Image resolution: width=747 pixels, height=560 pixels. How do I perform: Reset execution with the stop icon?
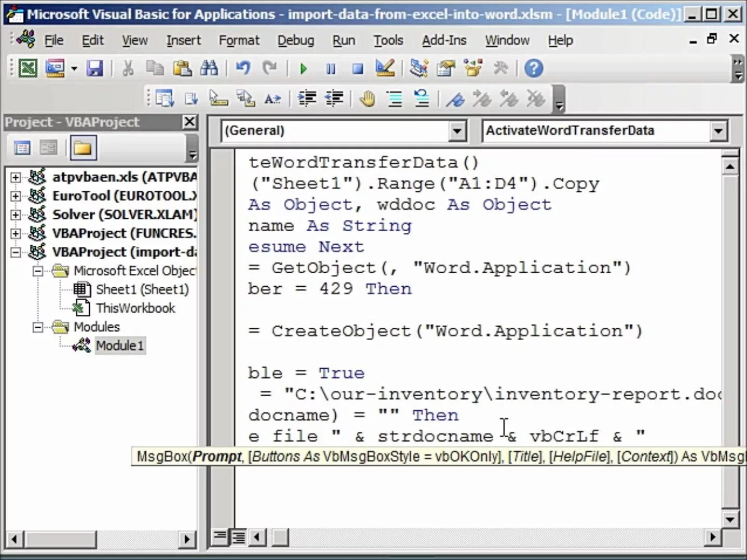(357, 68)
